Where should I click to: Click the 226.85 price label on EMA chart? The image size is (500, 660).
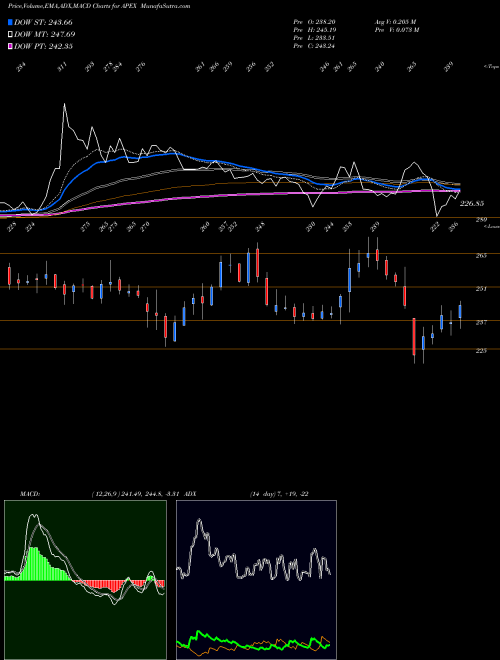coord(472,203)
